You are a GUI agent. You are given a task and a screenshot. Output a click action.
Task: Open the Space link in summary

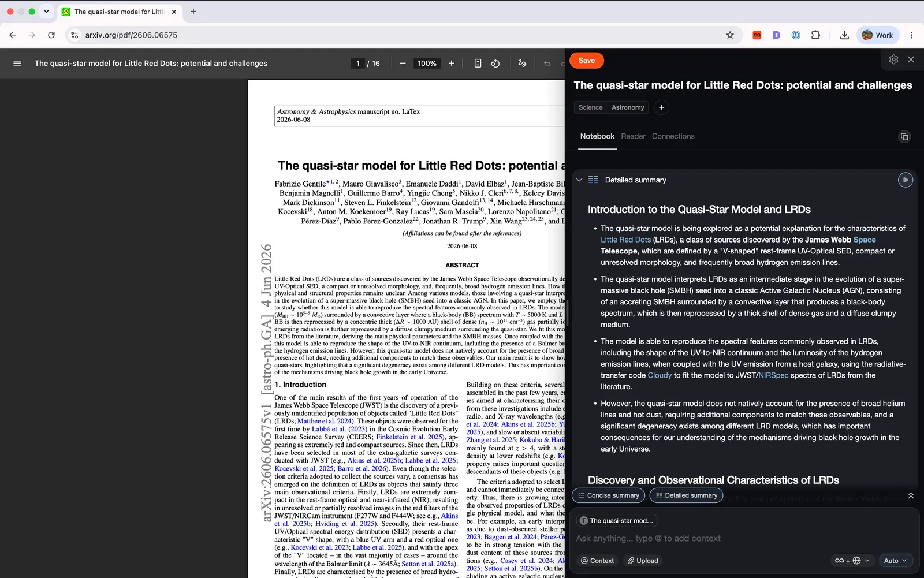[x=865, y=240]
